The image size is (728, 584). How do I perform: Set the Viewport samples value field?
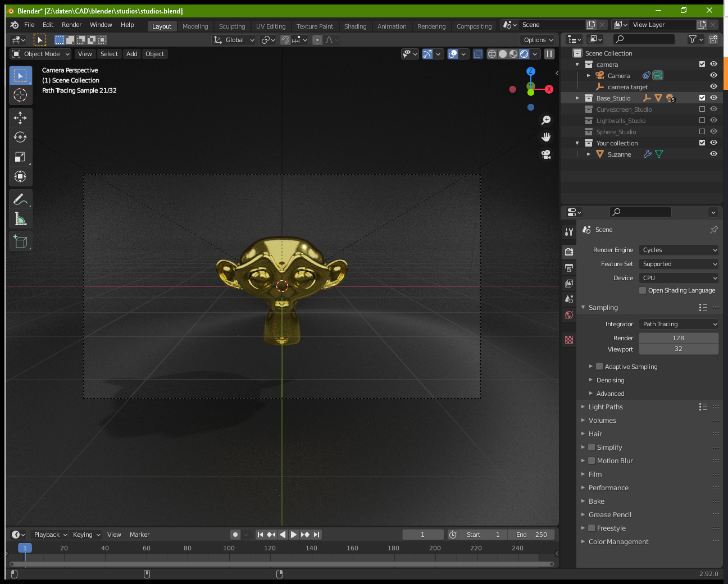pyautogui.click(x=679, y=349)
